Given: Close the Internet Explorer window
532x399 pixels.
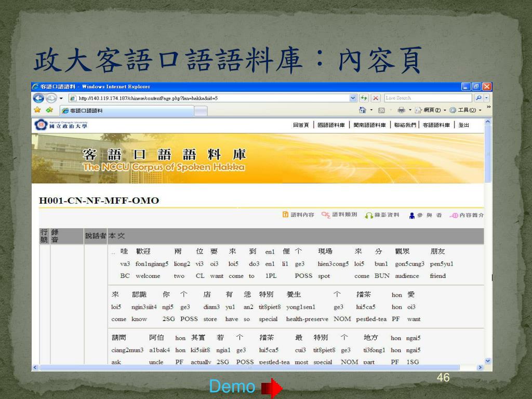Looking at the screenshot, I should pos(487,87).
